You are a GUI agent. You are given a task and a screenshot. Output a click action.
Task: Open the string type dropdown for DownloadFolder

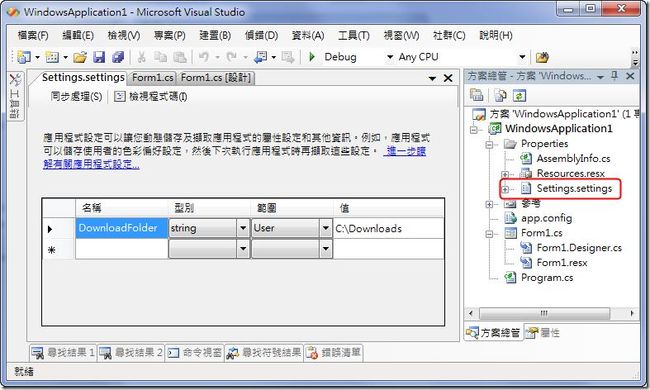pyautogui.click(x=243, y=228)
